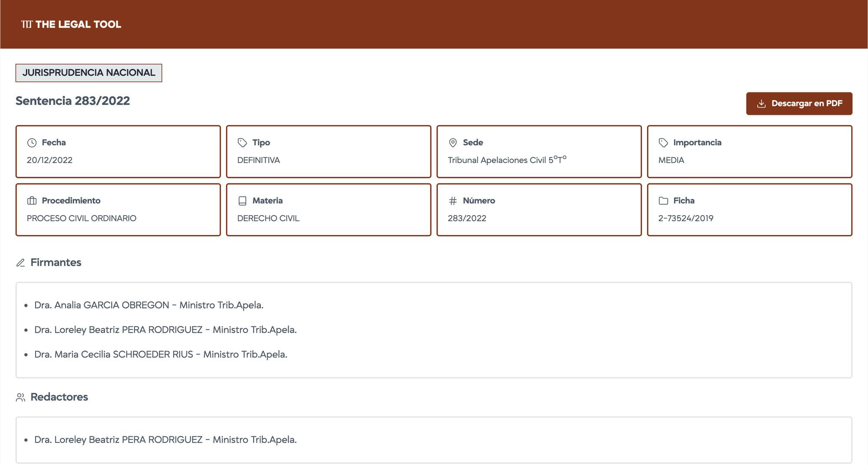Select Tribunal Apelaciones Civil 5ºTº text
The width and height of the screenshot is (868, 465).
[507, 160]
